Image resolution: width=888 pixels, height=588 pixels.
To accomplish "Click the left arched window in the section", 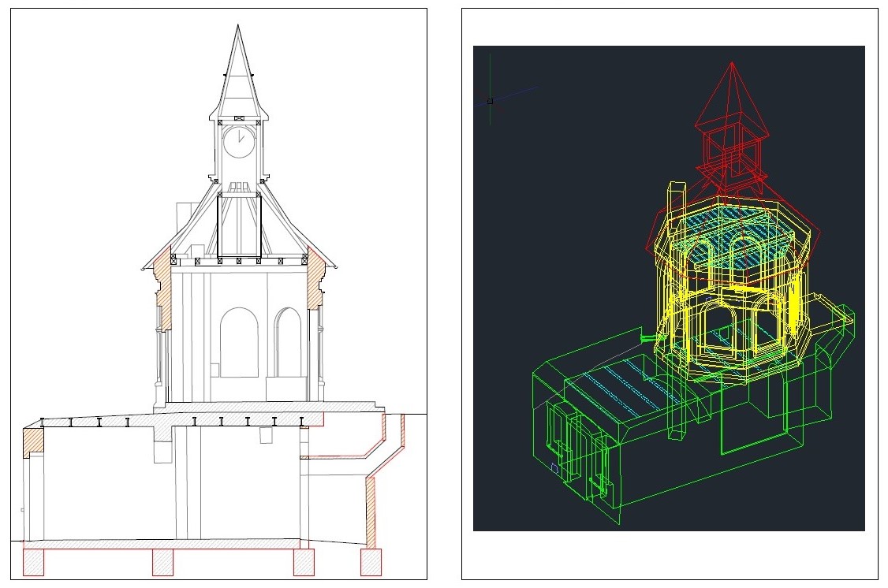I will (239, 343).
